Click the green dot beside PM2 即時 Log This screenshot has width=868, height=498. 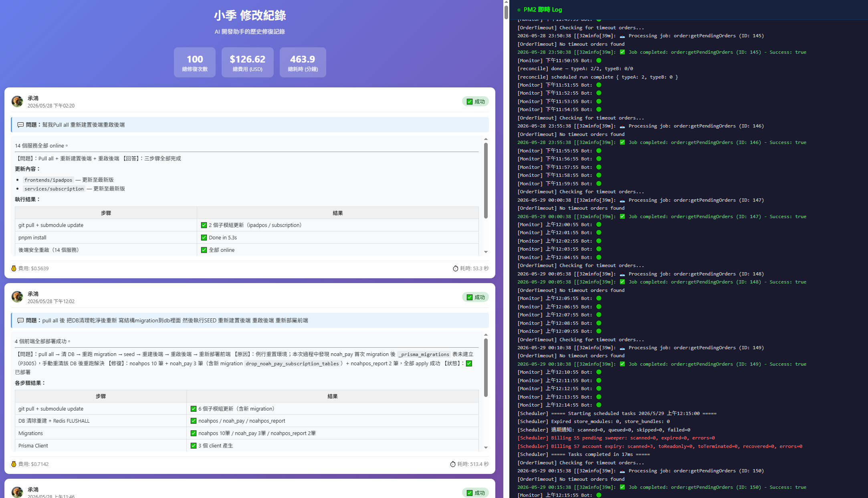pos(519,10)
